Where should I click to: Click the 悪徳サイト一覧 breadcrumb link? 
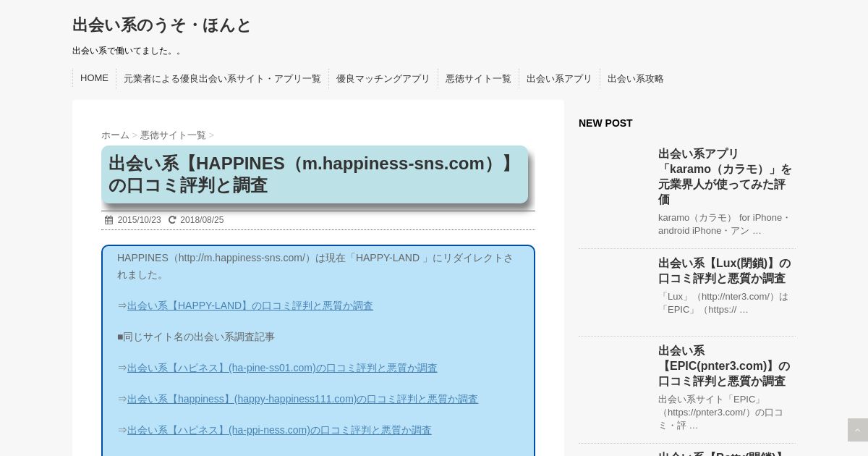pyautogui.click(x=173, y=135)
